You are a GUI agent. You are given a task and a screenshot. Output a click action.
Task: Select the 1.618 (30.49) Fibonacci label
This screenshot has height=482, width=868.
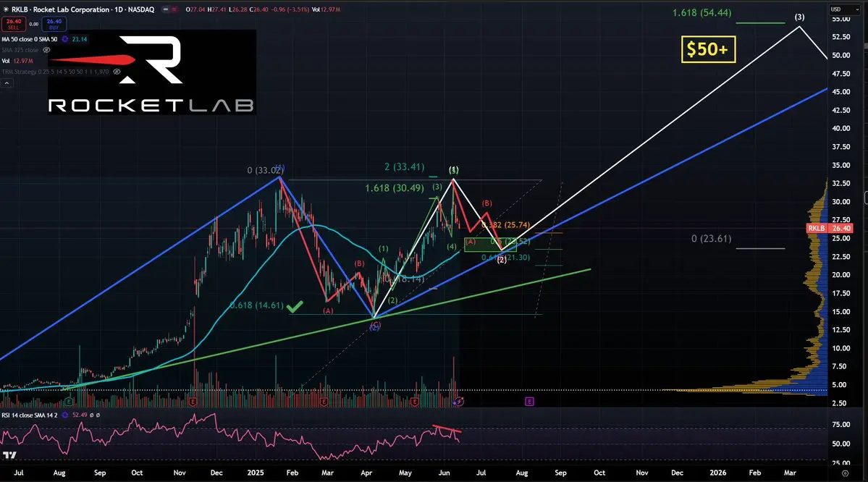click(x=394, y=188)
